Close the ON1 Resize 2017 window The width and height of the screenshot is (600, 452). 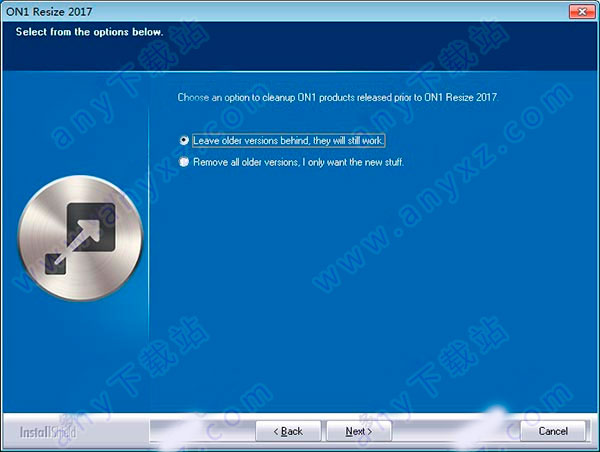(582, 11)
